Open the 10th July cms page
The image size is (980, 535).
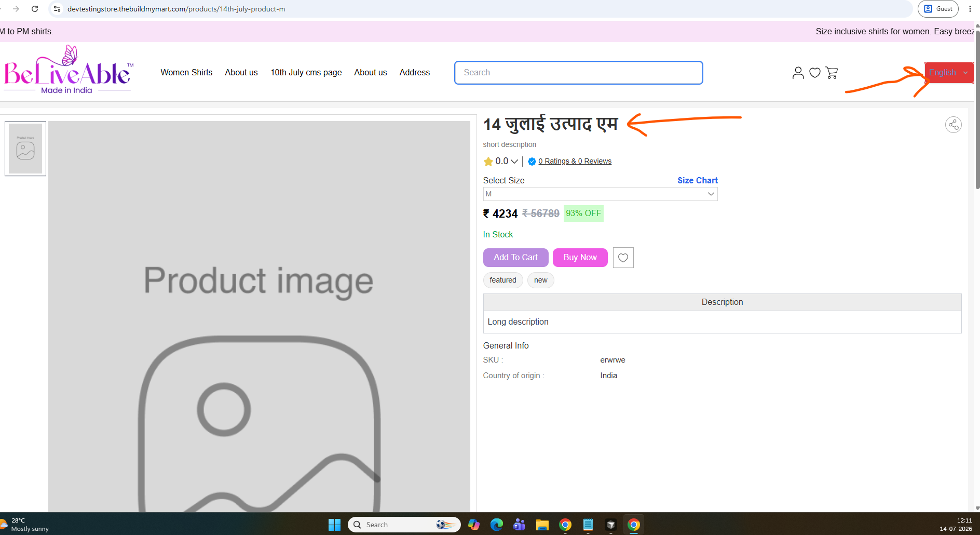(306, 73)
